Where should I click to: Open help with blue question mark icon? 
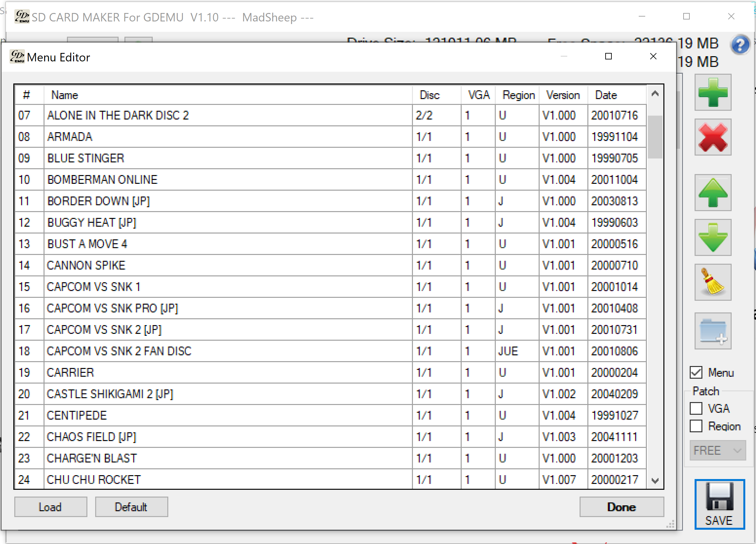click(740, 44)
